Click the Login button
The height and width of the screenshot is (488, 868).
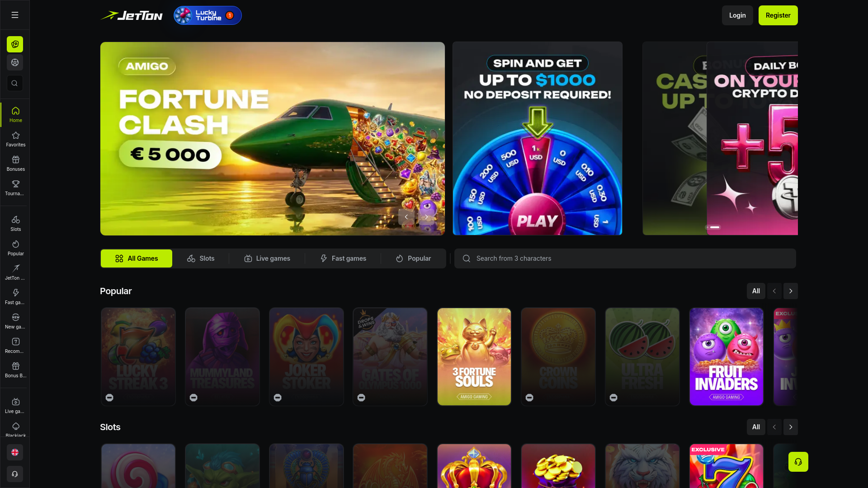(737, 15)
